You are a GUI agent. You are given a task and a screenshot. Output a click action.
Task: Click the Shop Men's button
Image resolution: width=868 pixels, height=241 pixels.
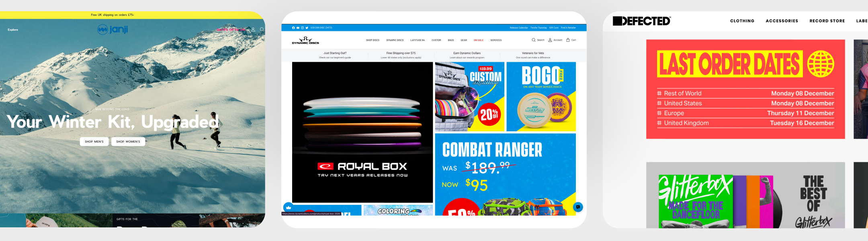click(94, 141)
